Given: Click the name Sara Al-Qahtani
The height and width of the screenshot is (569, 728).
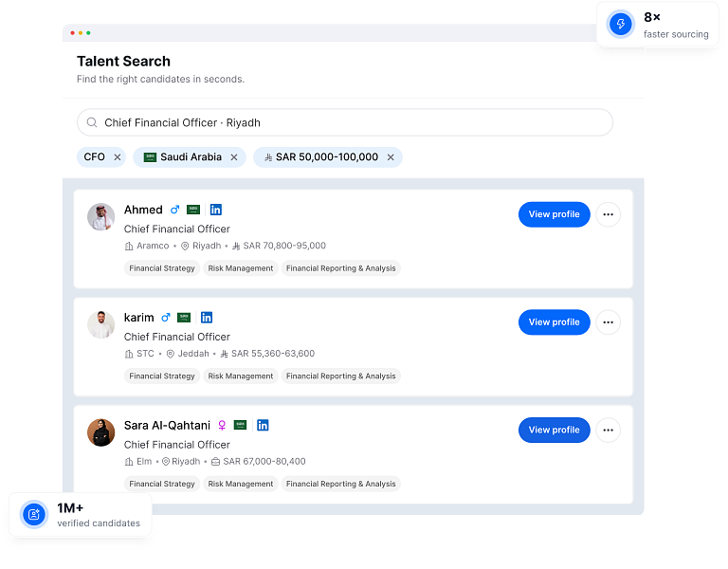Looking at the screenshot, I should [x=167, y=425].
